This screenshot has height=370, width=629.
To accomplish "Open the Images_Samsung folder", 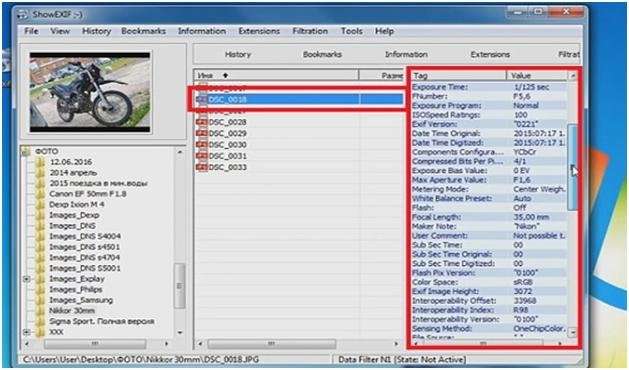I will (x=81, y=300).
